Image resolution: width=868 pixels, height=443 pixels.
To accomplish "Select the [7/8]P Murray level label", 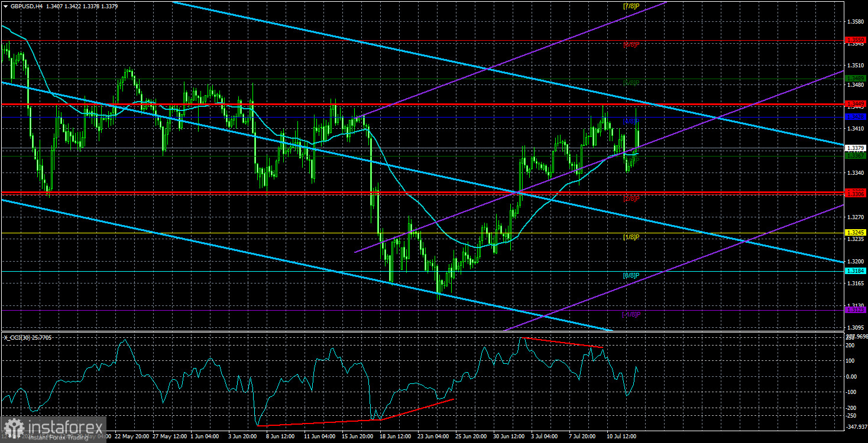I will 631,6.
